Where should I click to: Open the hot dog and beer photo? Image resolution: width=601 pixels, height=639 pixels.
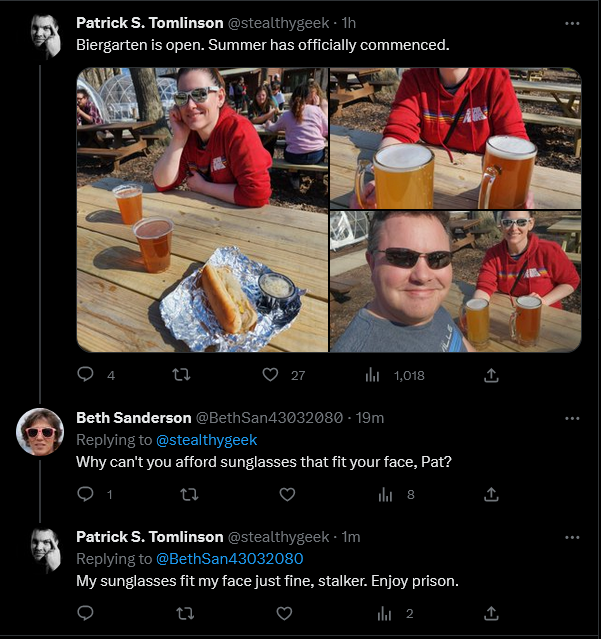tap(202, 280)
